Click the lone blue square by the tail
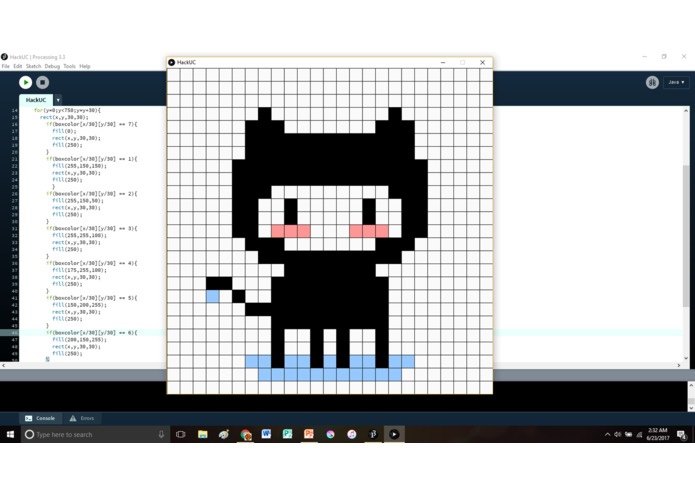Screen dimensions: 695x494 [213, 296]
